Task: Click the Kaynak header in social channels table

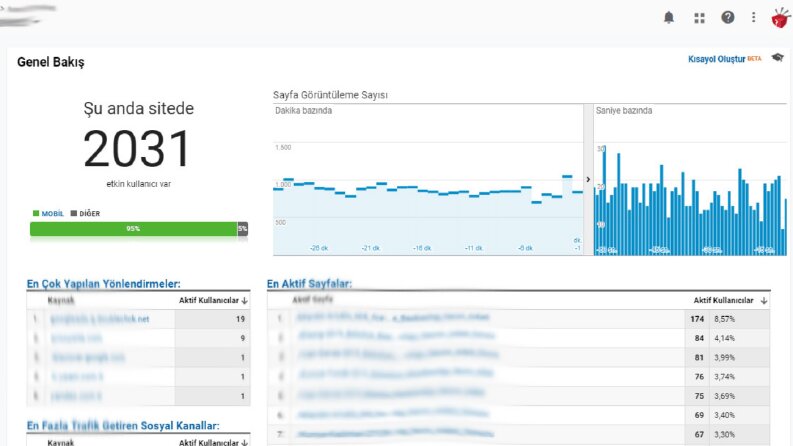Action: click(61, 442)
